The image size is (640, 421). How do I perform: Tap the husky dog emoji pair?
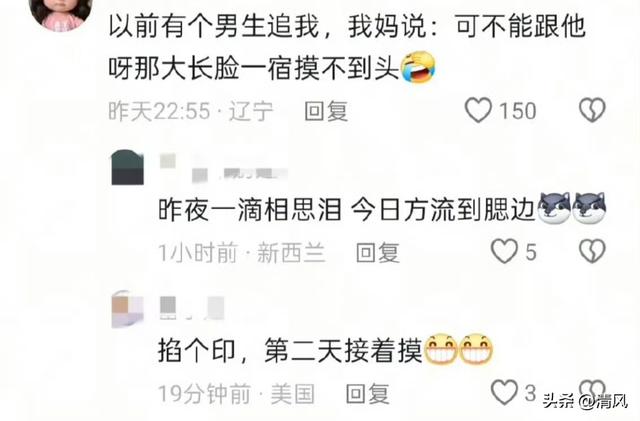[x=571, y=208]
